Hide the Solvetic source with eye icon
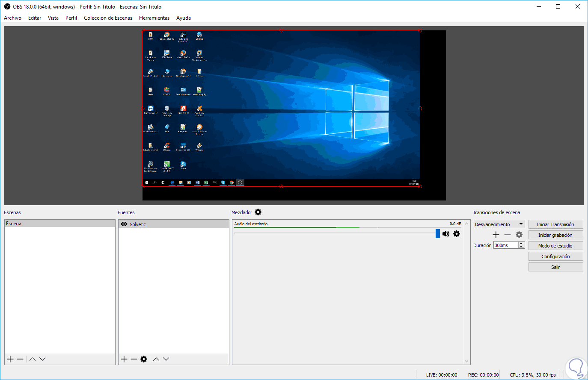Image resolution: width=588 pixels, height=380 pixels. pyautogui.click(x=124, y=224)
